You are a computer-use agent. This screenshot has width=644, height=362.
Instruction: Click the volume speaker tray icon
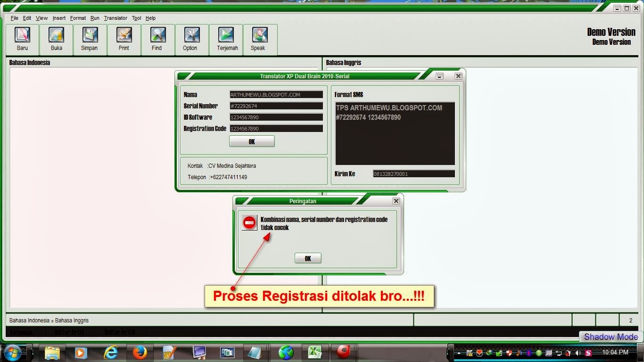point(578,353)
